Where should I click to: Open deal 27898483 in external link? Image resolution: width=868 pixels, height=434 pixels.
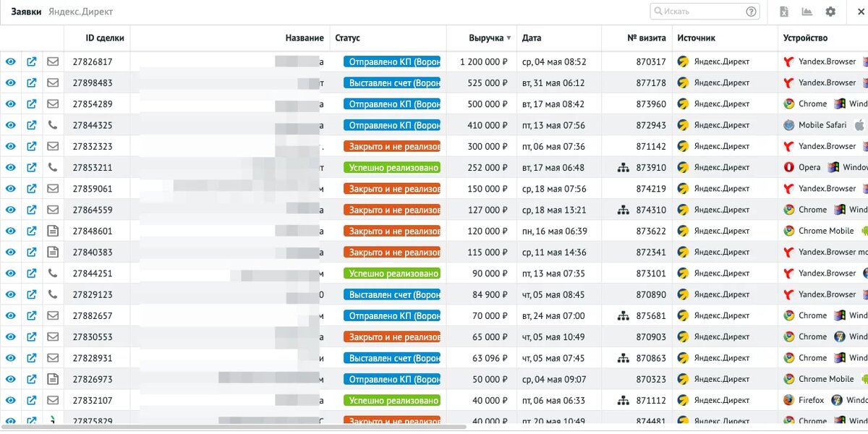point(32,83)
